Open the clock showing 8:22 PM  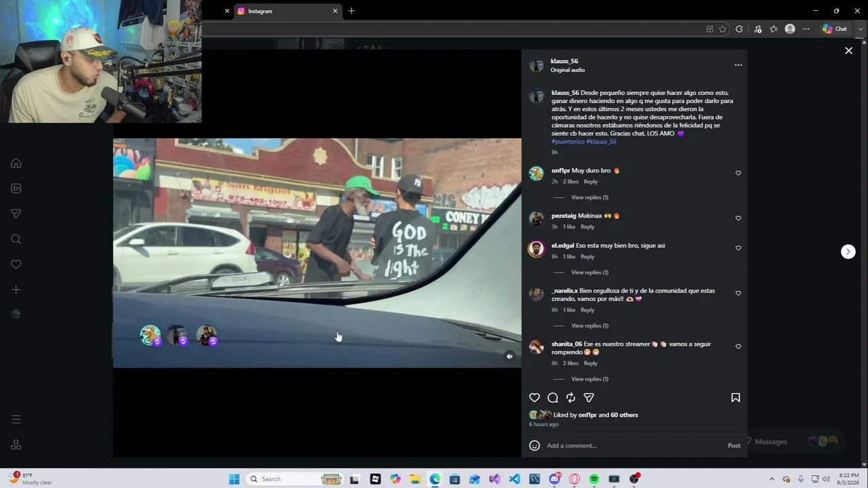[848, 479]
